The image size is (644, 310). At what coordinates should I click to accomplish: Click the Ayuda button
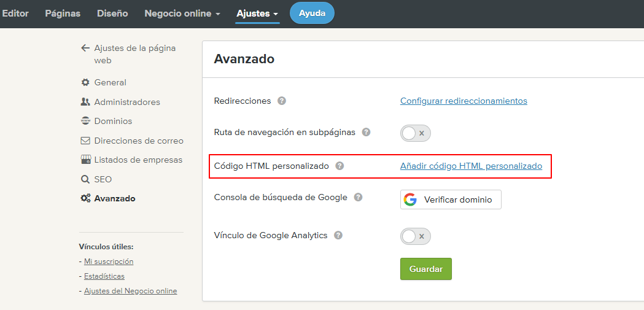tap(312, 13)
